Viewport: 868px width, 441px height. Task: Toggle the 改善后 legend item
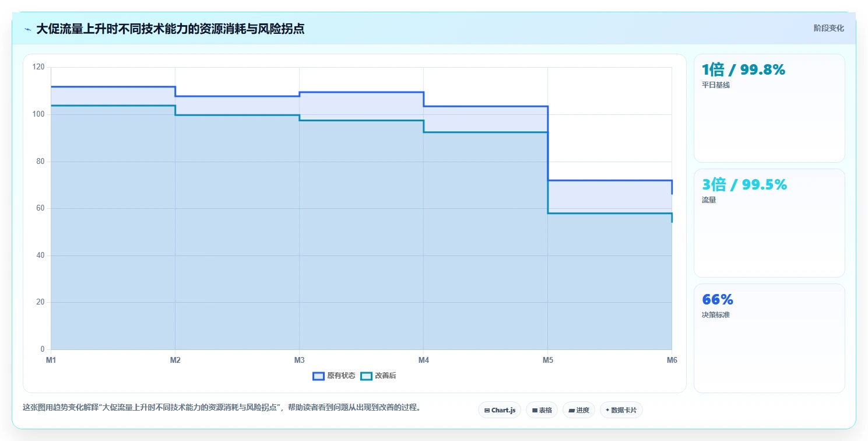pos(378,376)
